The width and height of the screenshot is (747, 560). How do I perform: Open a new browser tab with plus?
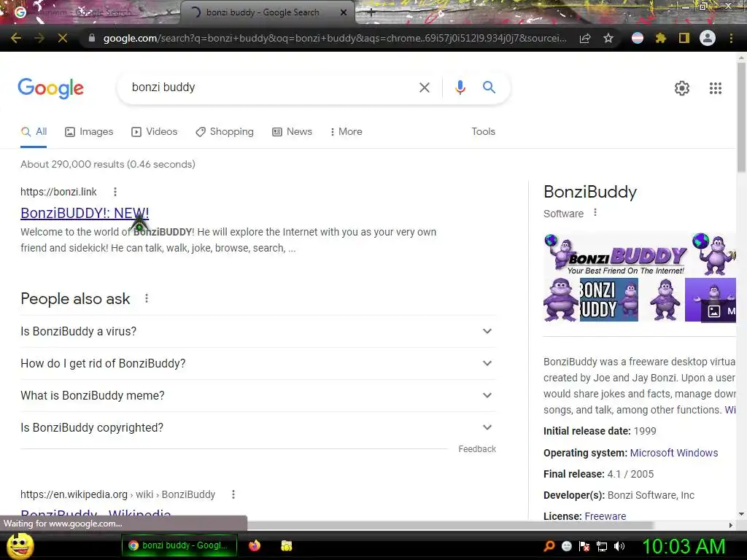coord(371,13)
